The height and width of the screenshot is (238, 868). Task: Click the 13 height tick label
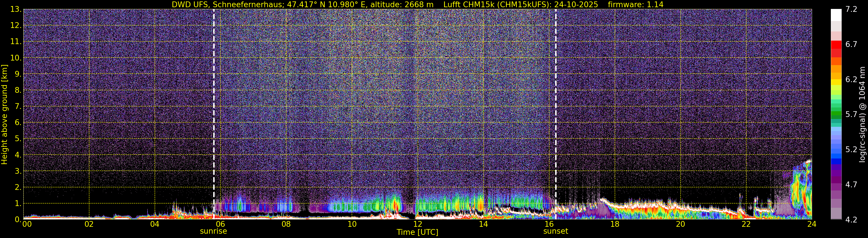15,10
